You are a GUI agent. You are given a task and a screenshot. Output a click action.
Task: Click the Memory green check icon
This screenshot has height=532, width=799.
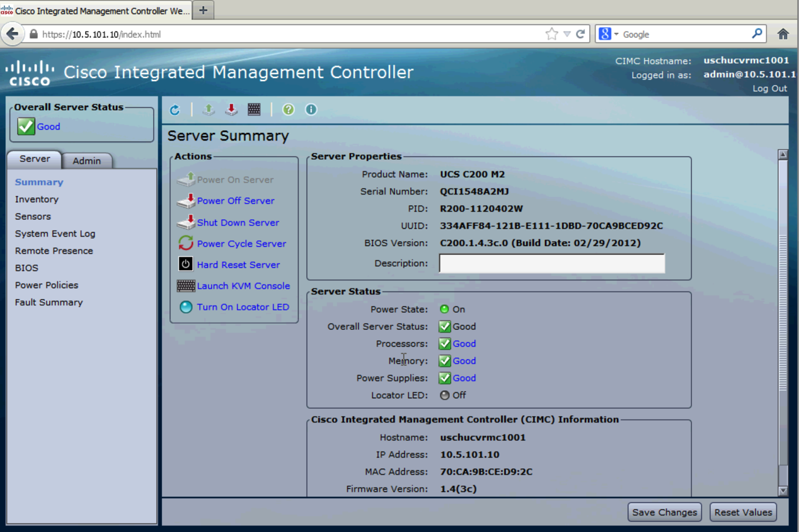tap(445, 361)
